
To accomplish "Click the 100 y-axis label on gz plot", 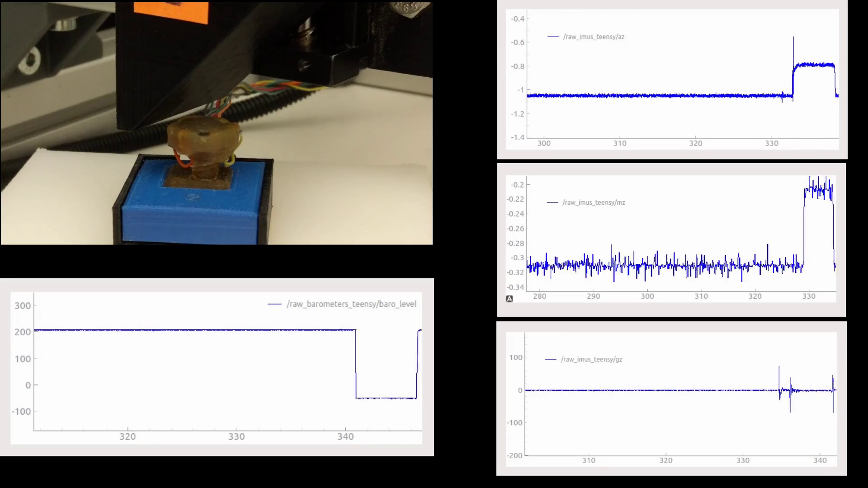I will (x=516, y=357).
